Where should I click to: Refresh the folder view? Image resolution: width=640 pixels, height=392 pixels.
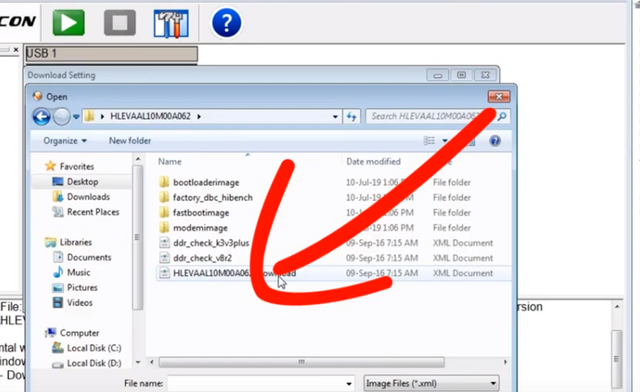point(351,117)
